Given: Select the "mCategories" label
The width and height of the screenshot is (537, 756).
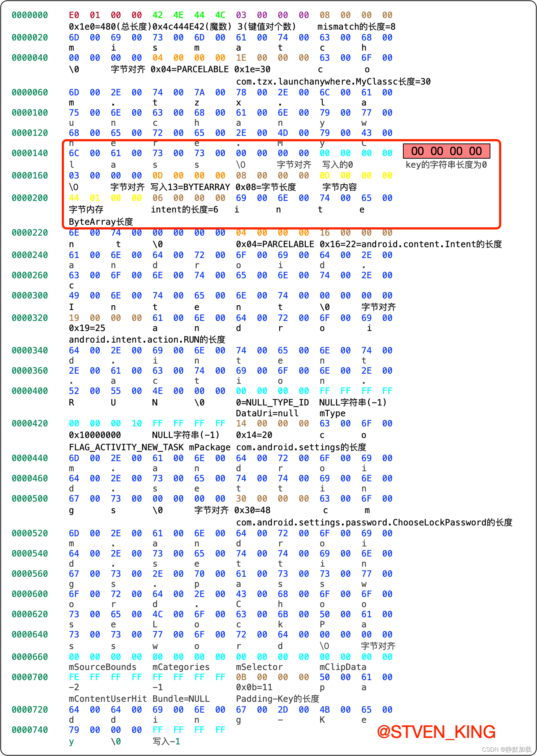Looking at the screenshot, I should tap(181, 667).
